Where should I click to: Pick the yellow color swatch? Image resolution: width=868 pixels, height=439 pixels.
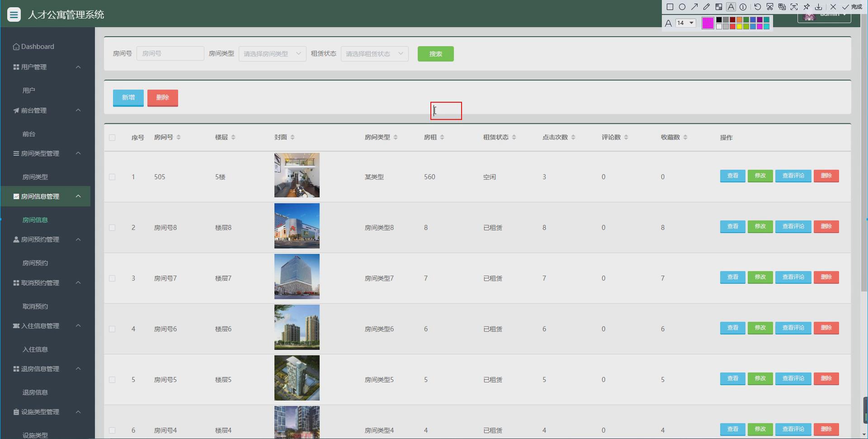coord(739,27)
